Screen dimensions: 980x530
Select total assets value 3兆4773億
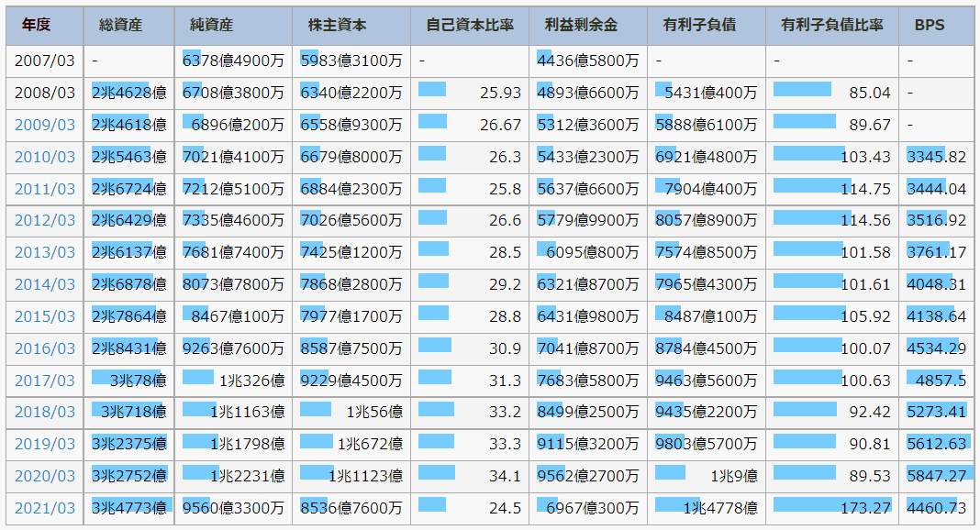129,508
